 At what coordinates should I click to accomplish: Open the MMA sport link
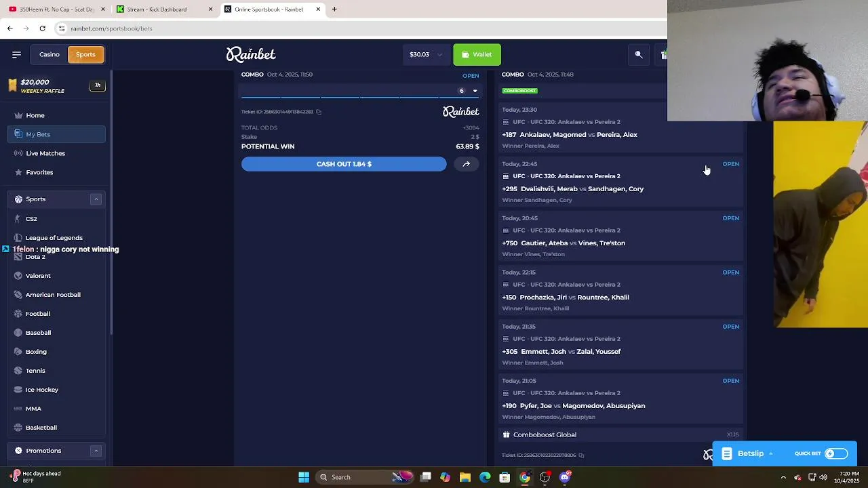pos(33,409)
